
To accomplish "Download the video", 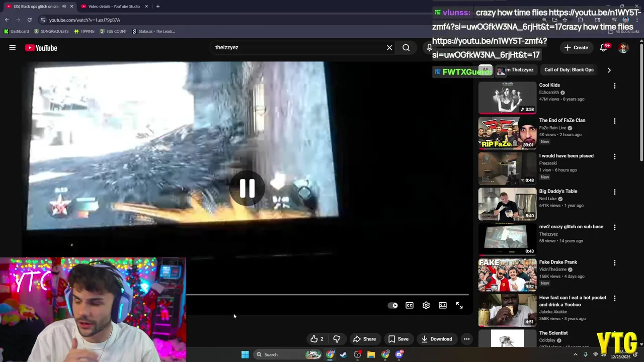I will click(437, 339).
